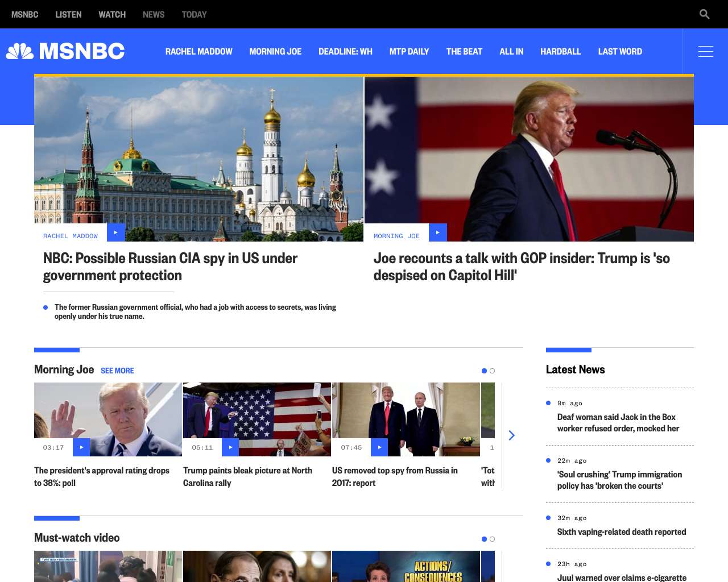
Task: Open the hamburger menu icon
Action: point(706,51)
